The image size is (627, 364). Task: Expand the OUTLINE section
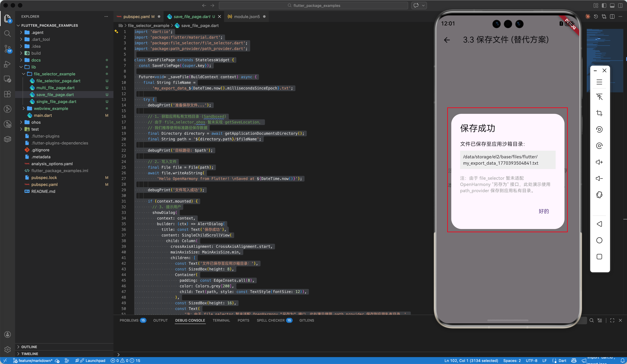(x=29, y=347)
